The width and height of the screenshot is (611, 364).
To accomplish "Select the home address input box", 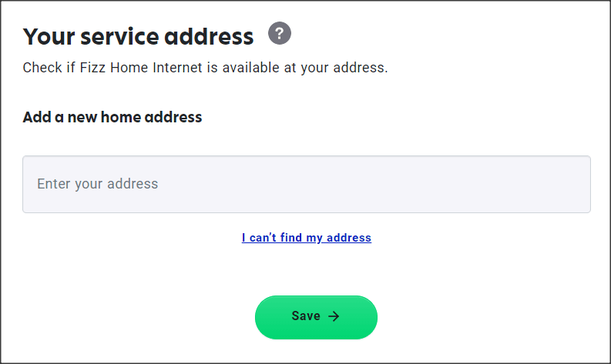I will point(306,185).
